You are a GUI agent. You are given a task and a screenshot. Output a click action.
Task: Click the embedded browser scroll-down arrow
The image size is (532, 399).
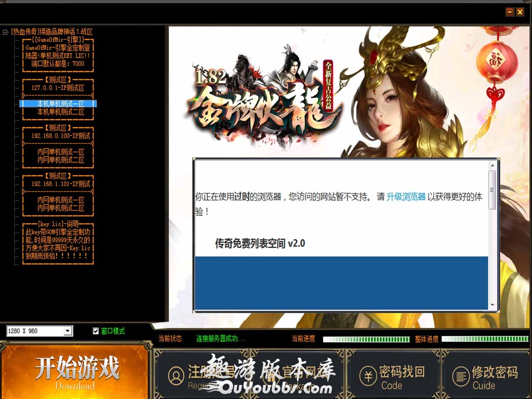pyautogui.click(x=493, y=305)
